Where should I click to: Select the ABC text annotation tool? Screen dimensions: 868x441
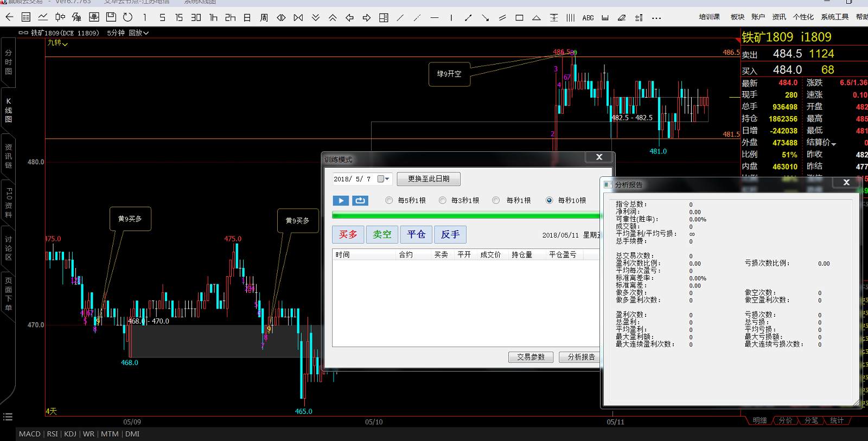coord(588,18)
